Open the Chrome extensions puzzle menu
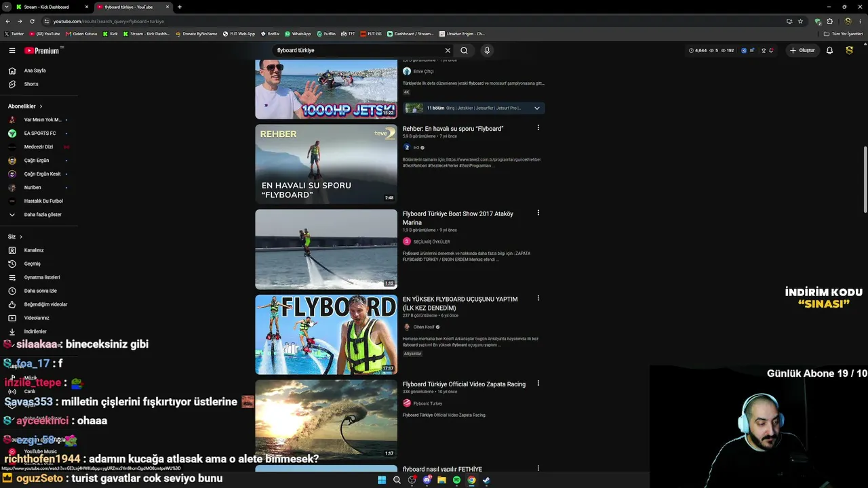Screen dimensions: 868x488 (x=829, y=21)
